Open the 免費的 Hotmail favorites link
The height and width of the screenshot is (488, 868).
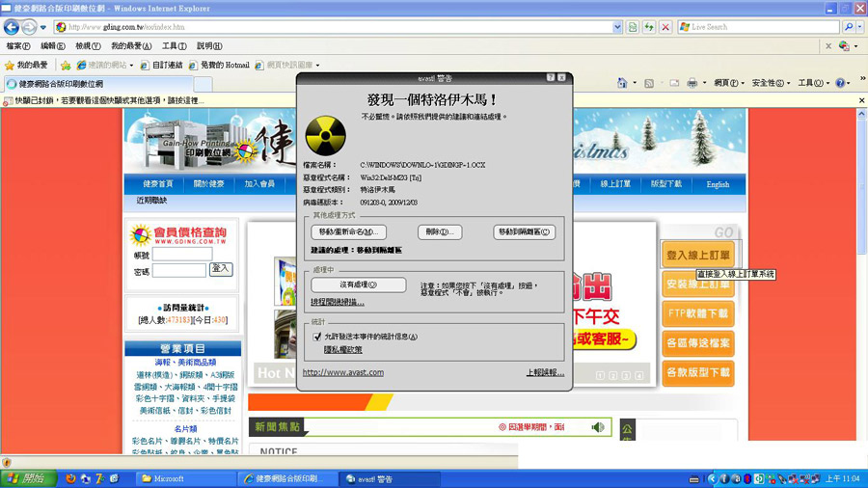(x=219, y=66)
